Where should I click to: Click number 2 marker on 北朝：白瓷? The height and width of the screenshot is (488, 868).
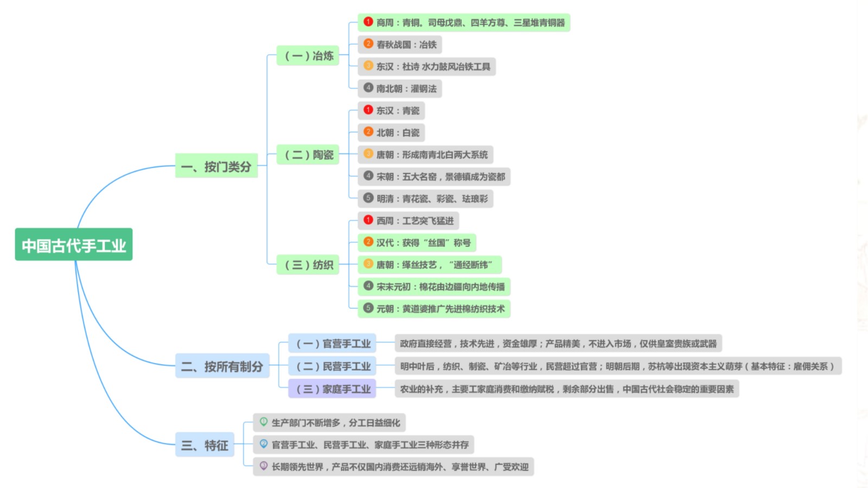pyautogui.click(x=368, y=132)
